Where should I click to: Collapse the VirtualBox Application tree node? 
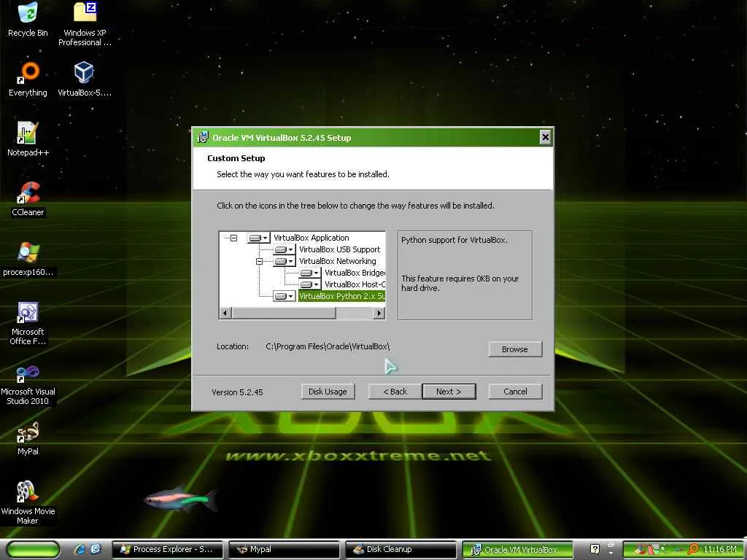click(233, 238)
